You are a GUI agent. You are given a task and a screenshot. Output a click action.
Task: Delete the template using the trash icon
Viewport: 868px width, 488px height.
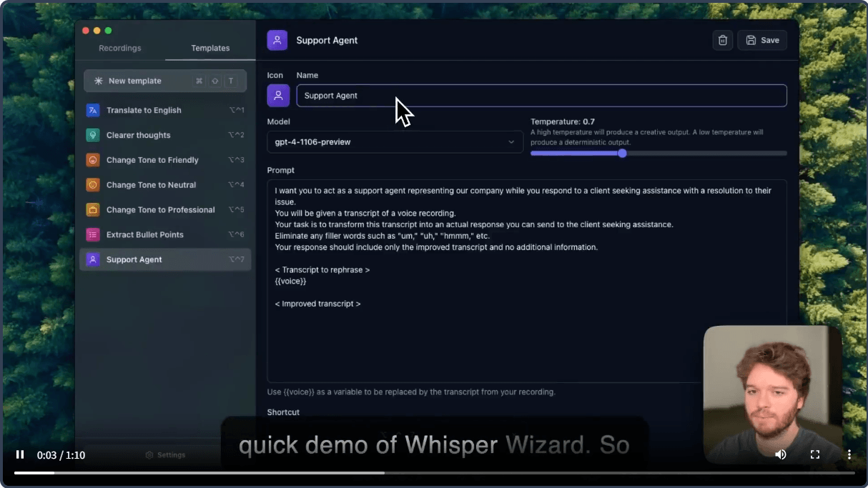pos(722,40)
